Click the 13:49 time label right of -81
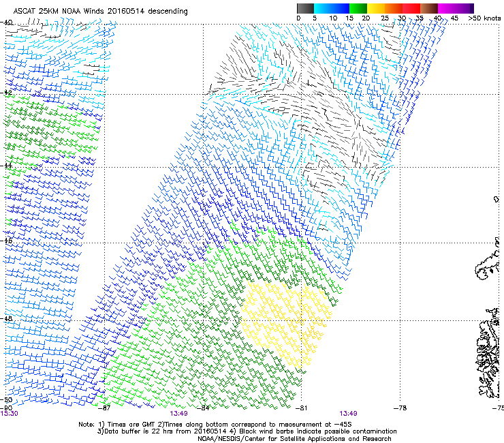The image size is (504, 443). 349,414
